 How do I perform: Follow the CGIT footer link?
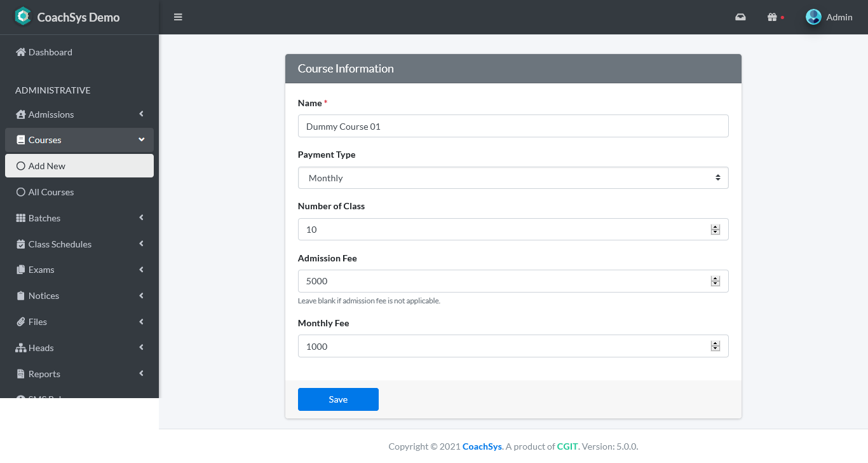click(x=567, y=446)
